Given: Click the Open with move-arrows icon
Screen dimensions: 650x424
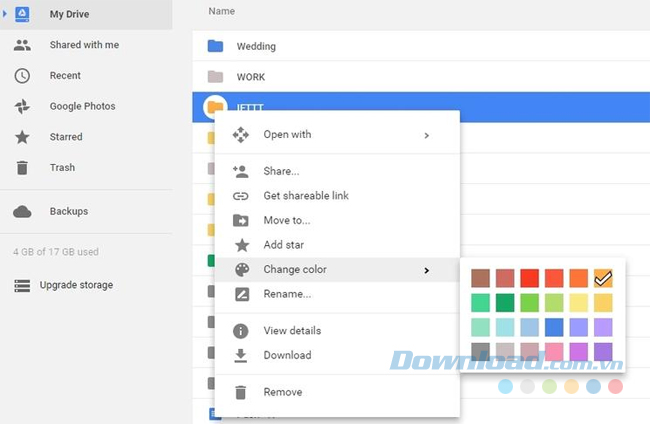Looking at the screenshot, I should pyautogui.click(x=241, y=135).
